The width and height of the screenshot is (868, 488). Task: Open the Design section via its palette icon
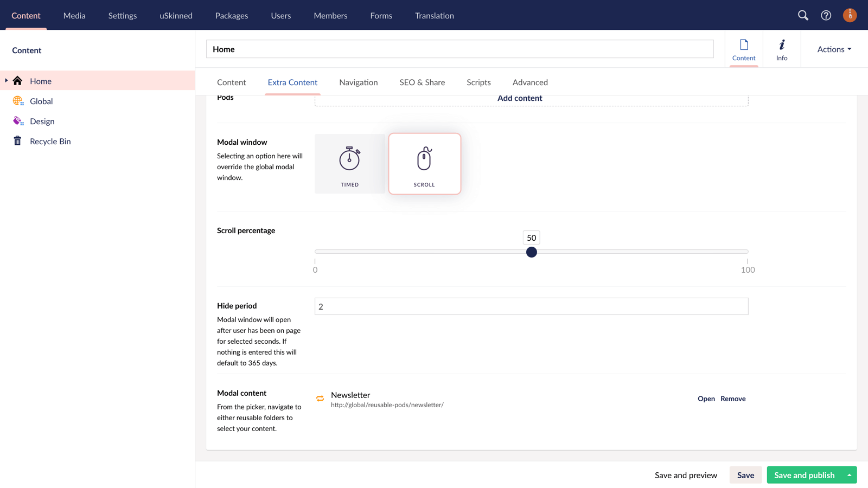(x=17, y=121)
